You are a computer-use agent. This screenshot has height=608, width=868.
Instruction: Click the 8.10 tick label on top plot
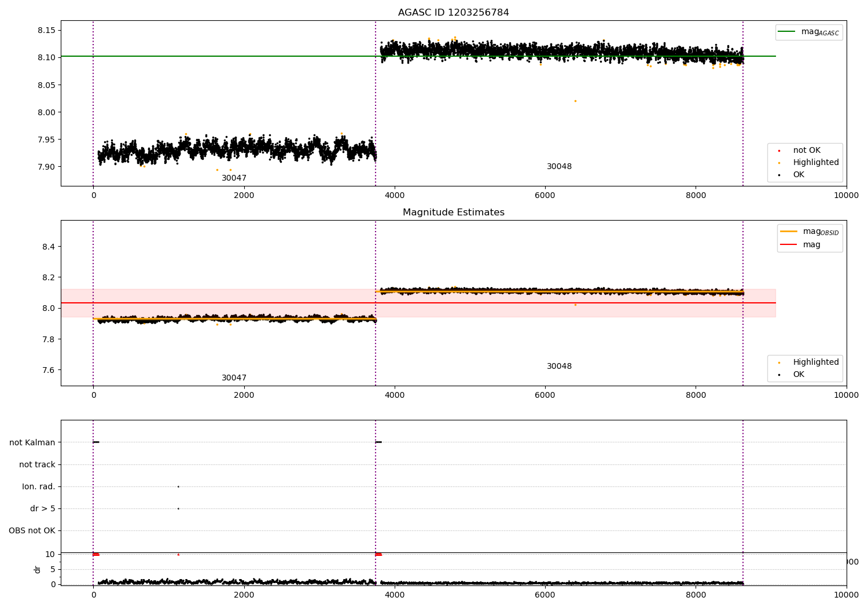46,57
